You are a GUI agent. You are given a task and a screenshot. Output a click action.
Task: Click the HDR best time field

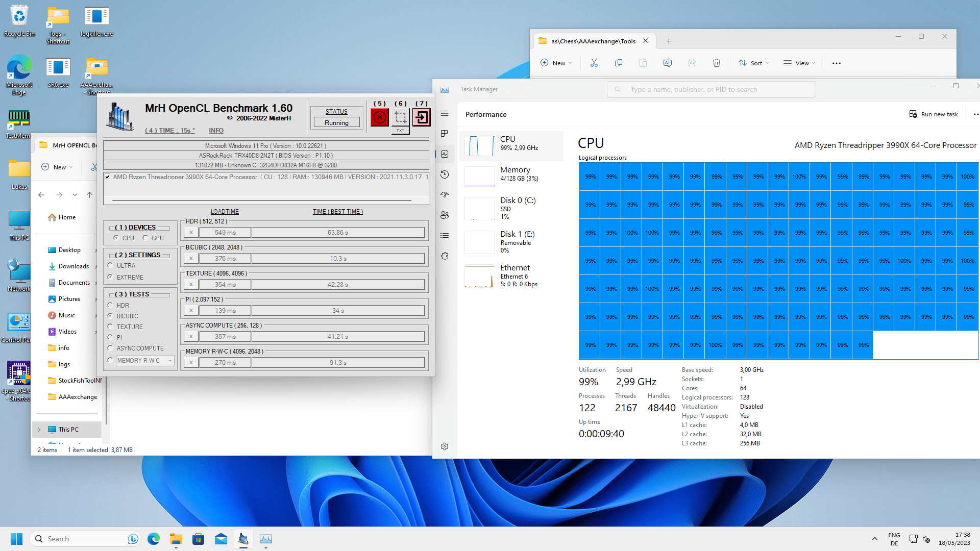pos(338,233)
